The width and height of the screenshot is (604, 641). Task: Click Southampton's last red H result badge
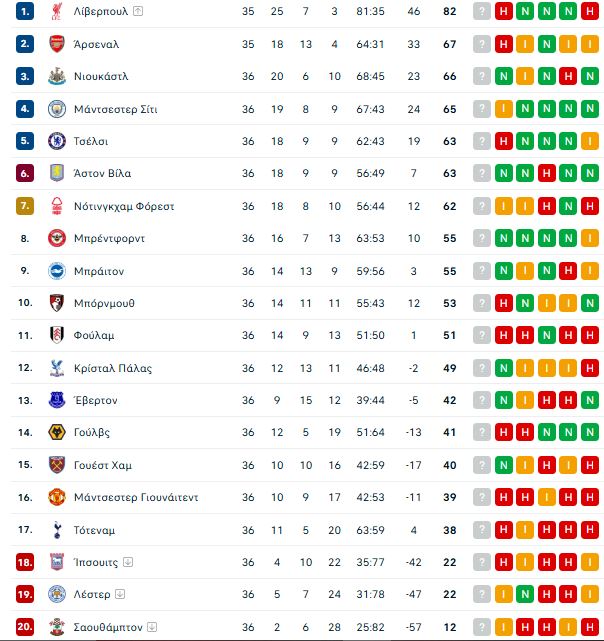pyautogui.click(x=590, y=627)
